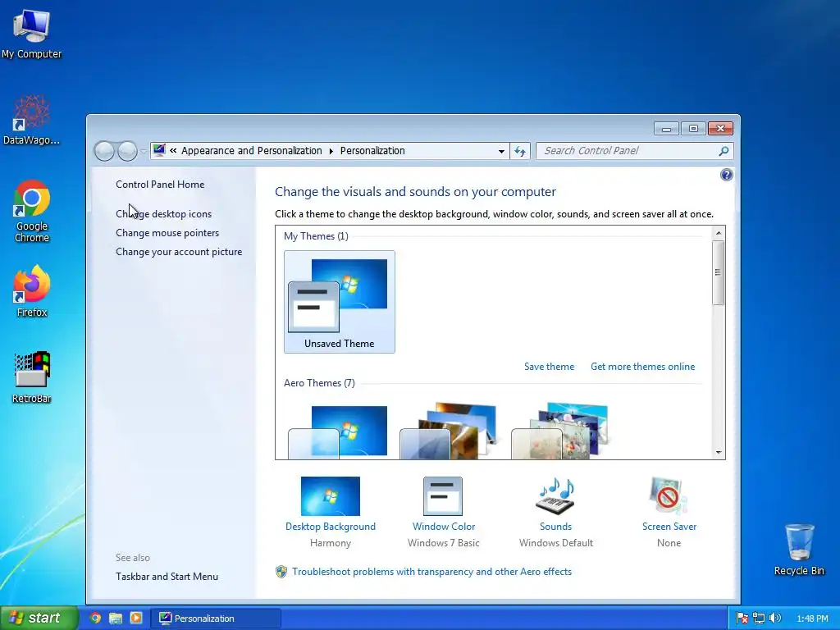Select the RetroBar desktop icon

[32, 377]
